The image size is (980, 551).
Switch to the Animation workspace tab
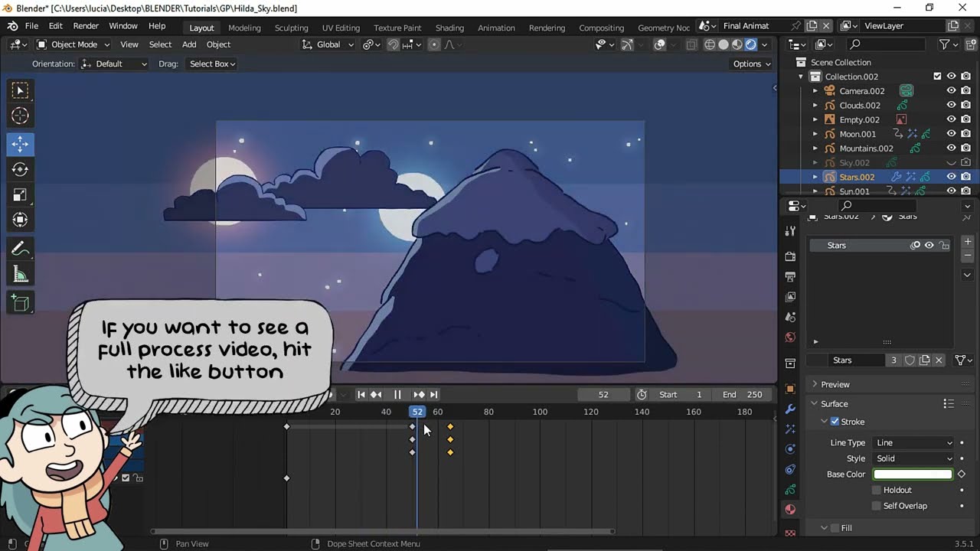(x=496, y=28)
